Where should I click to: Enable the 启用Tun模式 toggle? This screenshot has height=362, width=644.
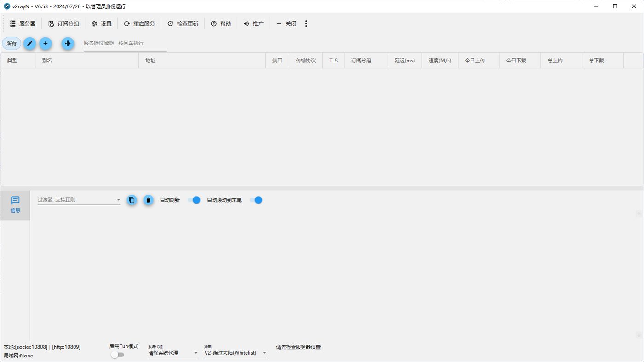(x=118, y=355)
